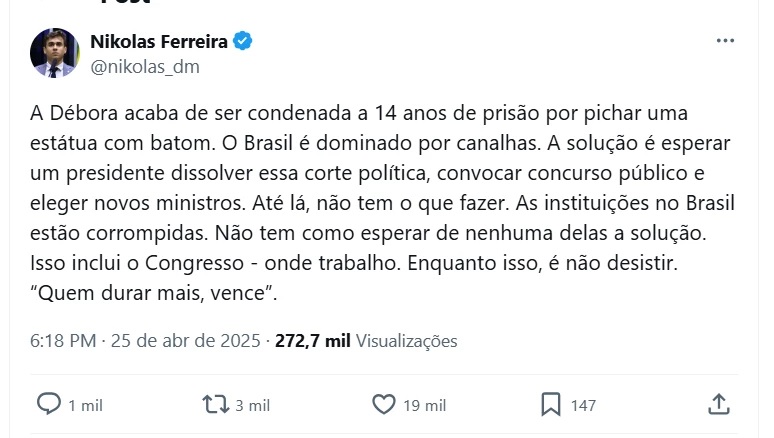Screen dimensions: 774x438
Task: Click the Visualizações label
Action: [406, 341]
